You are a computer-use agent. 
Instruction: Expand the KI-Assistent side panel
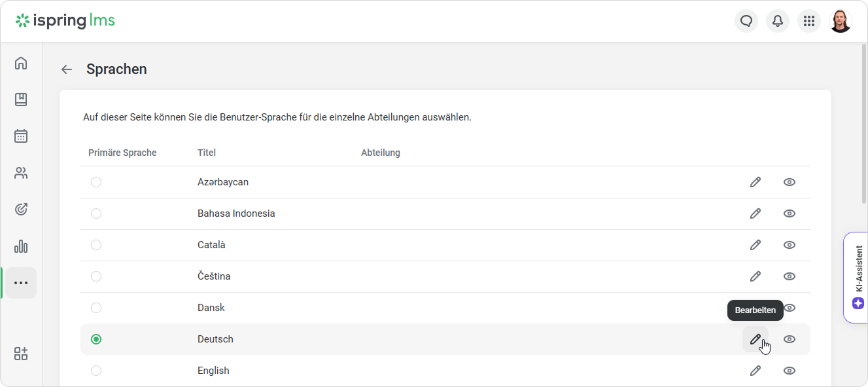(x=858, y=278)
